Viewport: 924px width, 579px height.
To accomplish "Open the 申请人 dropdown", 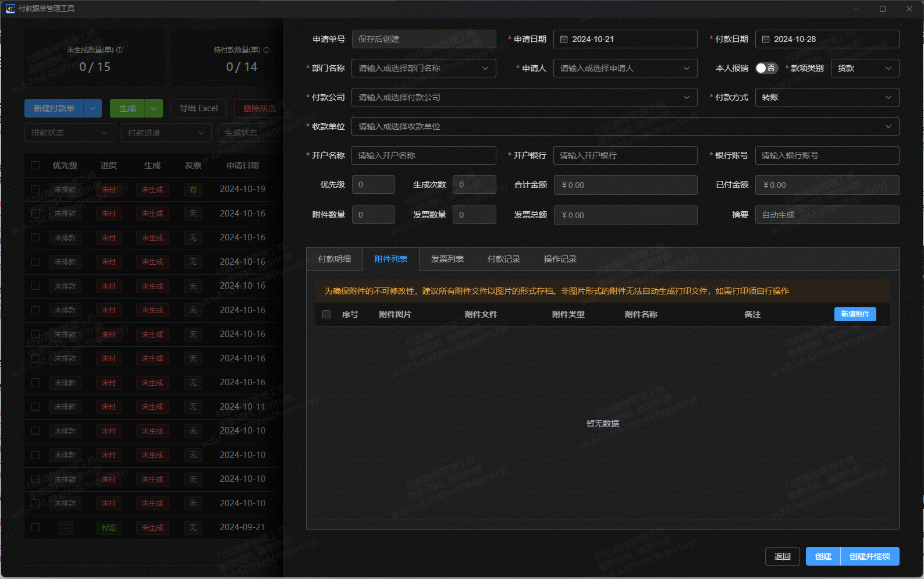I will tap(625, 68).
